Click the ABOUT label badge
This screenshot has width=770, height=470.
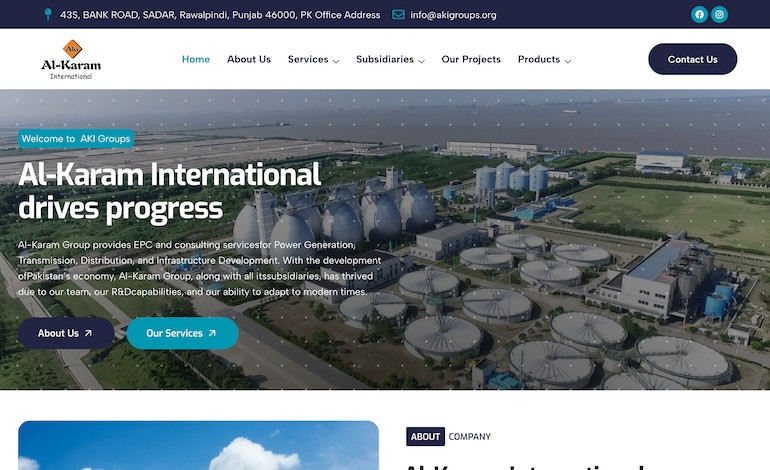tap(425, 436)
